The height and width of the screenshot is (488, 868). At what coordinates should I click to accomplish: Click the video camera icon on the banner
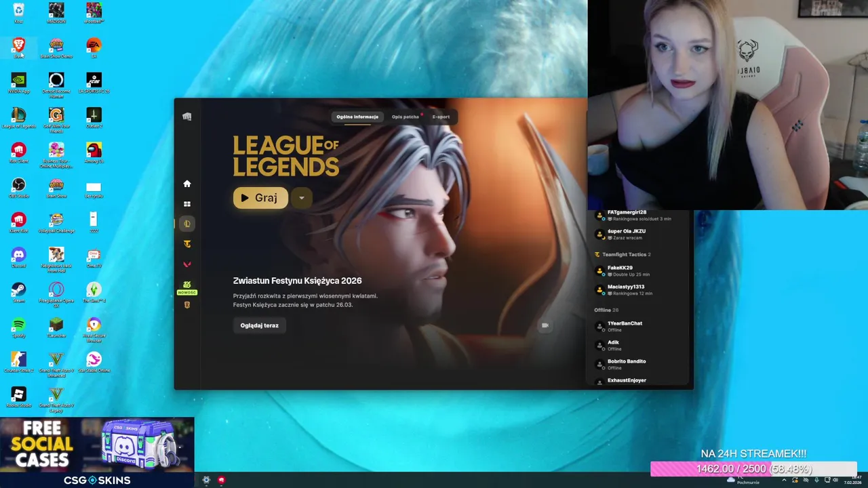point(545,325)
